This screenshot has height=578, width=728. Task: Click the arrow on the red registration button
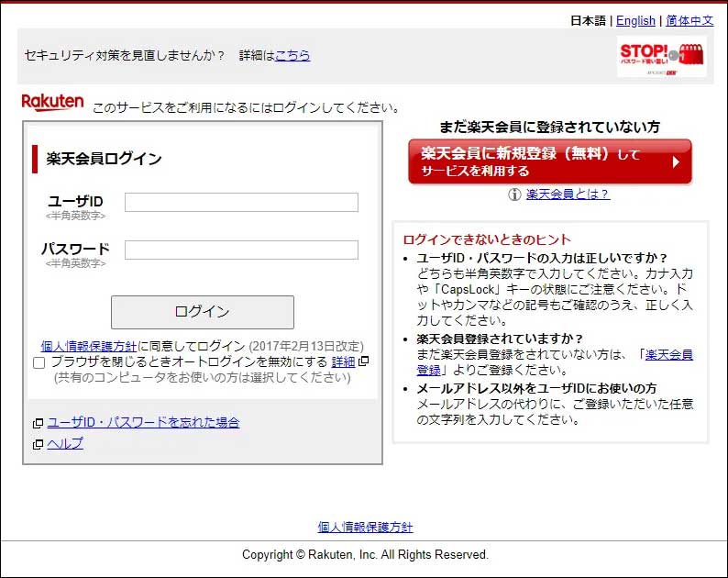click(x=677, y=161)
